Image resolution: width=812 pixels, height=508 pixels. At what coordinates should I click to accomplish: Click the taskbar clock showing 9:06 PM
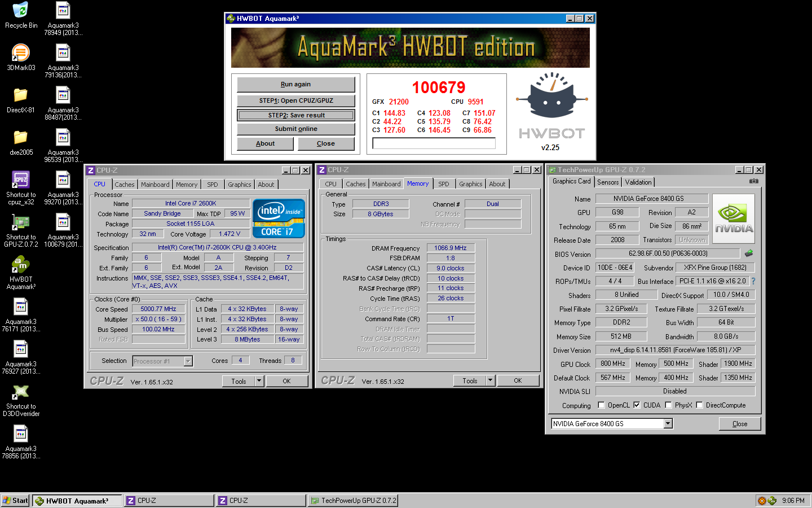[x=793, y=501]
